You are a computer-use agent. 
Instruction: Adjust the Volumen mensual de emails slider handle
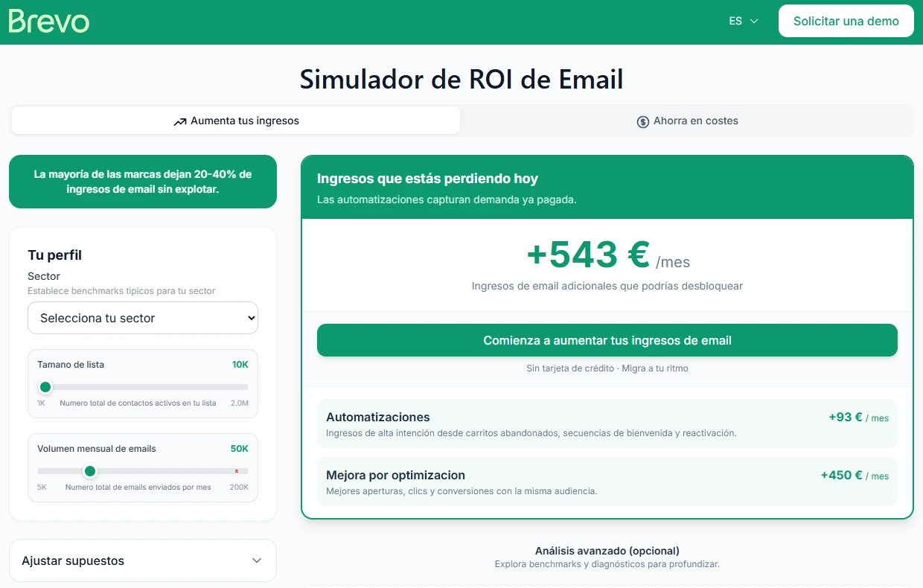pos(90,471)
